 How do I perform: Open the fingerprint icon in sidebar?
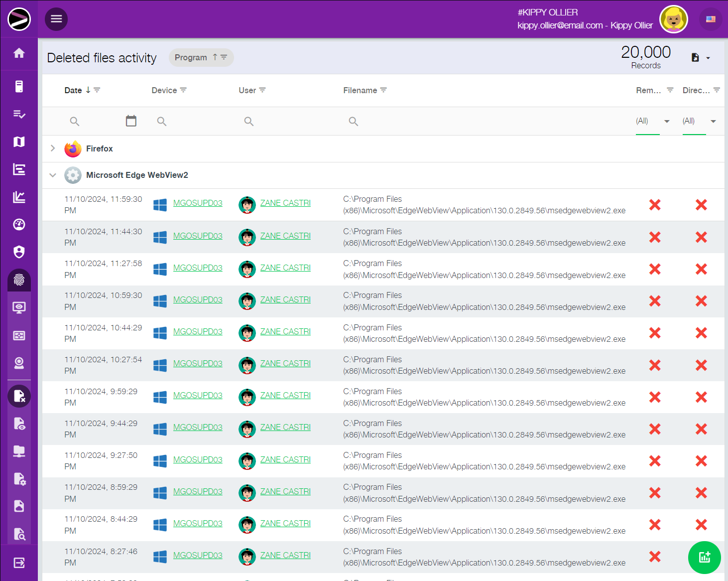tap(19, 280)
